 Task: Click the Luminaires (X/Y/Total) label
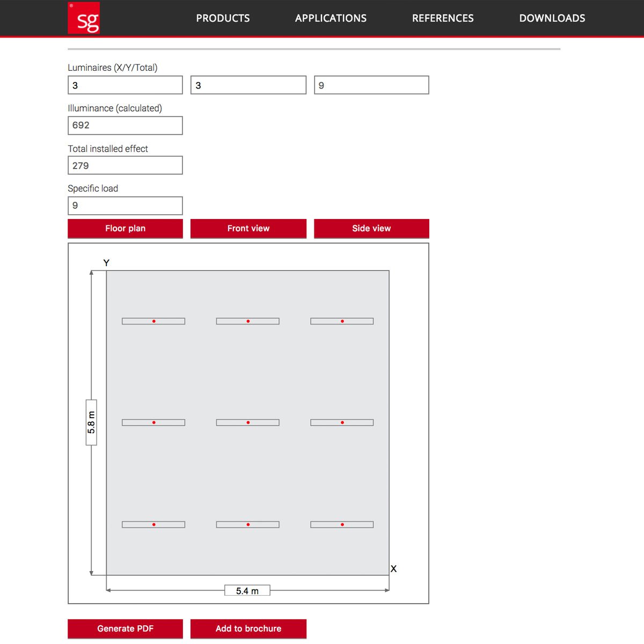click(113, 68)
